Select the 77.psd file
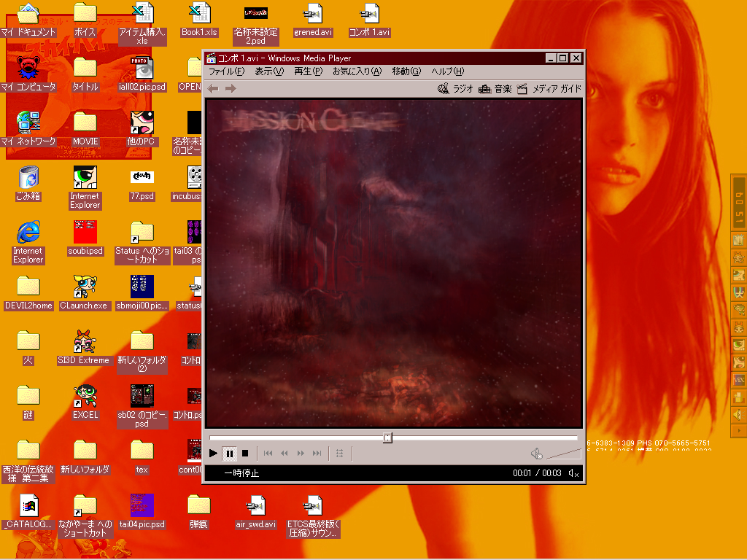Screen dimensions: 747x560 pos(142,184)
